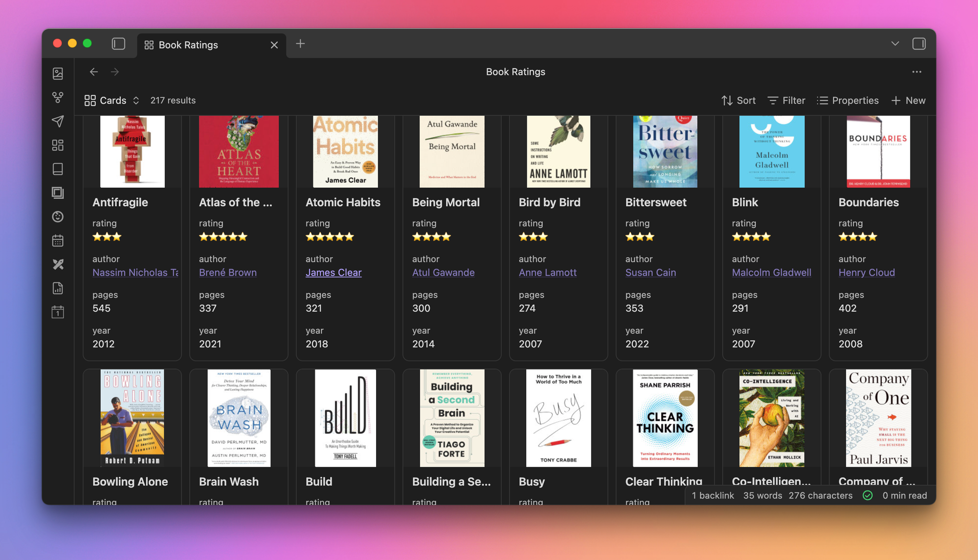Click the book icon in the left ribbon
The image size is (978, 560).
(58, 169)
